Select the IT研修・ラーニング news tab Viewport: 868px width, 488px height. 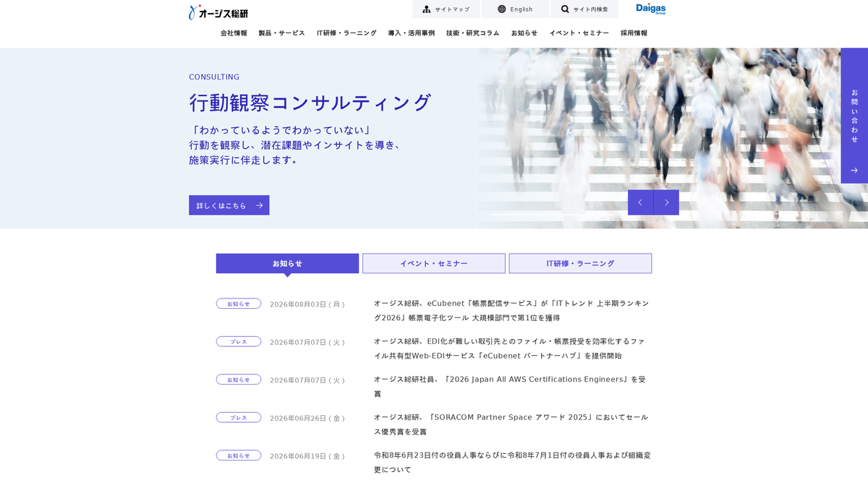coord(580,263)
